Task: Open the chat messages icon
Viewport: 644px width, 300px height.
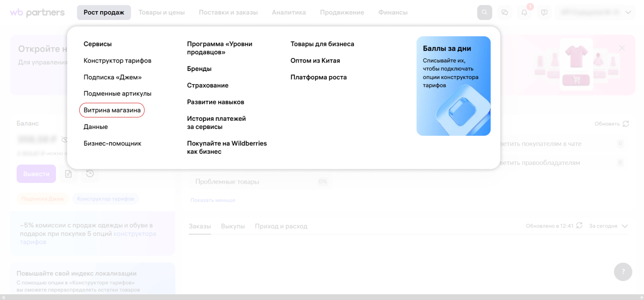Action: tap(505, 12)
